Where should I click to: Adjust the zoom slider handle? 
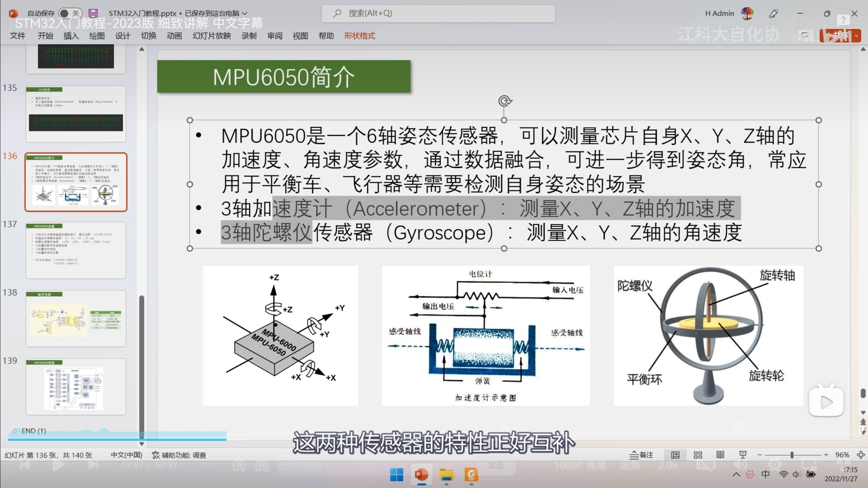tap(792, 455)
